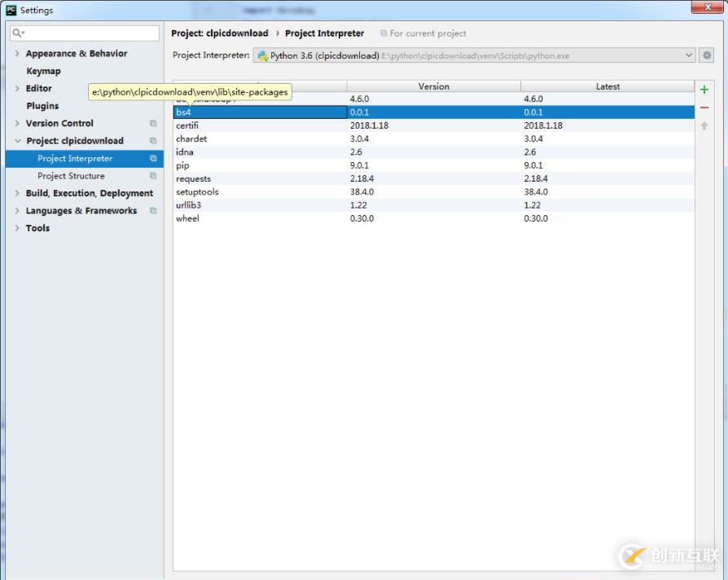Click the search magnifier icon in settings
The width and height of the screenshot is (728, 580).
[18, 33]
